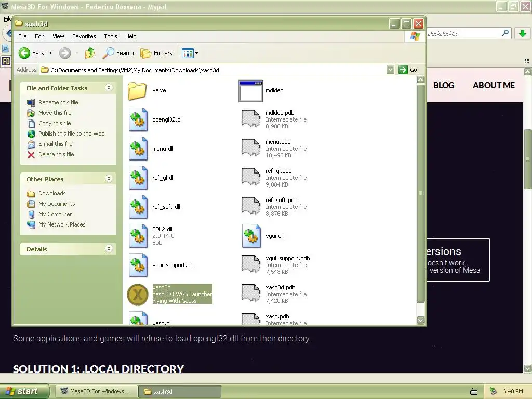The height and width of the screenshot is (399, 532).
Task: Expand the Details panel
Action: (x=109, y=249)
